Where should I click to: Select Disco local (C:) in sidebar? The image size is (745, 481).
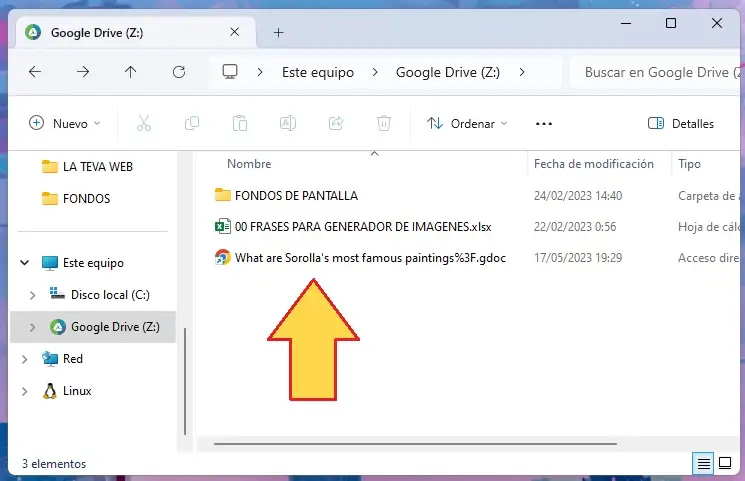click(x=110, y=295)
